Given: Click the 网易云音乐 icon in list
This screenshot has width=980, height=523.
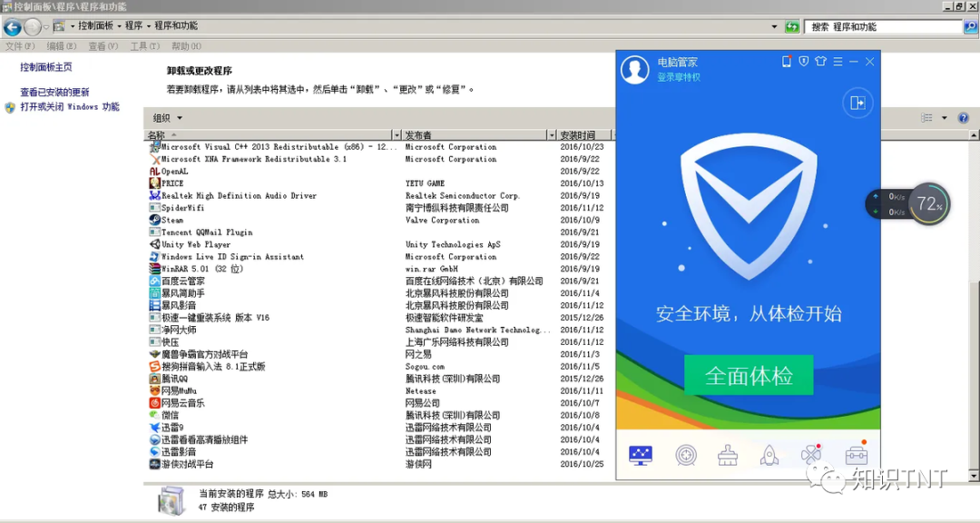Looking at the screenshot, I should (x=155, y=403).
